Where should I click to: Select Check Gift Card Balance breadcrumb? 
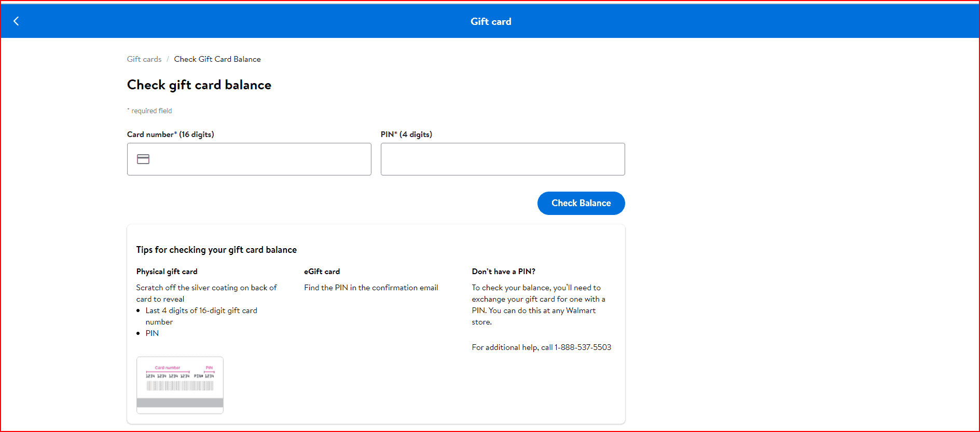[217, 59]
